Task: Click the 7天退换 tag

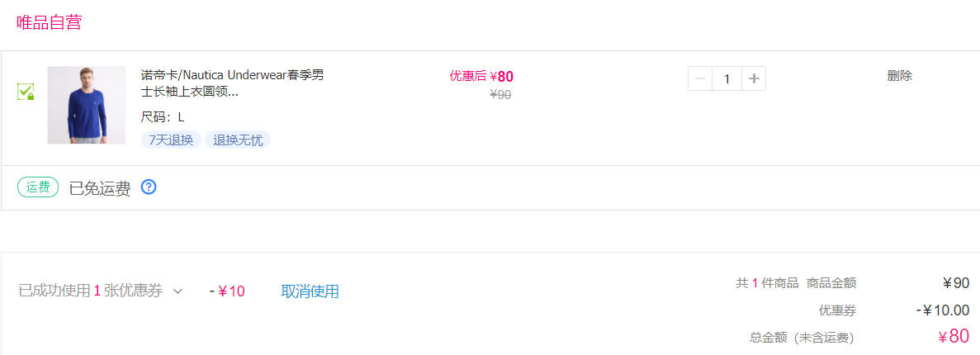Action: point(171,140)
